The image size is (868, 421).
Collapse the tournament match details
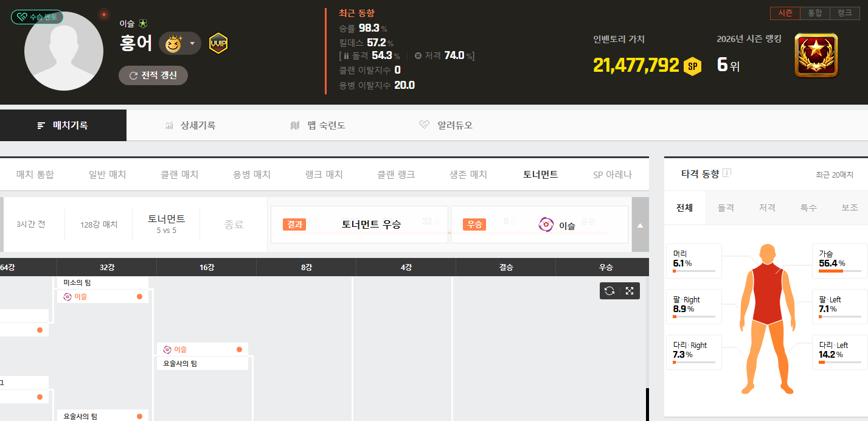coord(640,225)
